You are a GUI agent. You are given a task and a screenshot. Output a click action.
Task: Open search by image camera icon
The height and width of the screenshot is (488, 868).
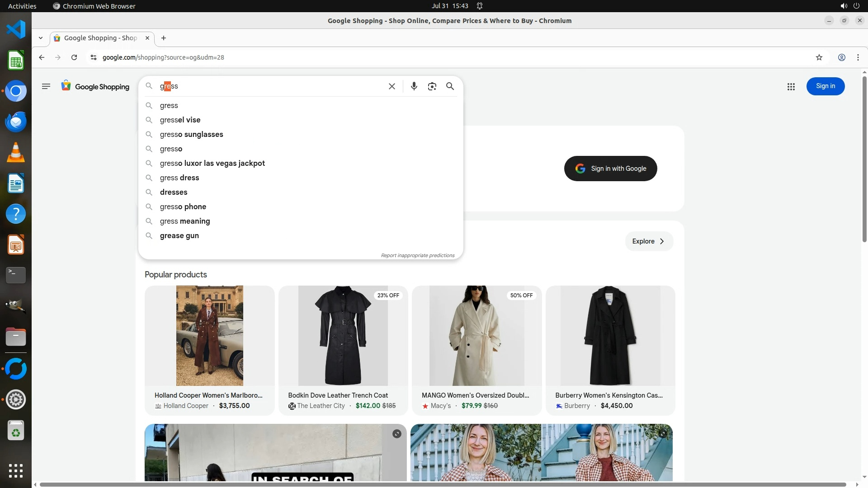(x=432, y=86)
